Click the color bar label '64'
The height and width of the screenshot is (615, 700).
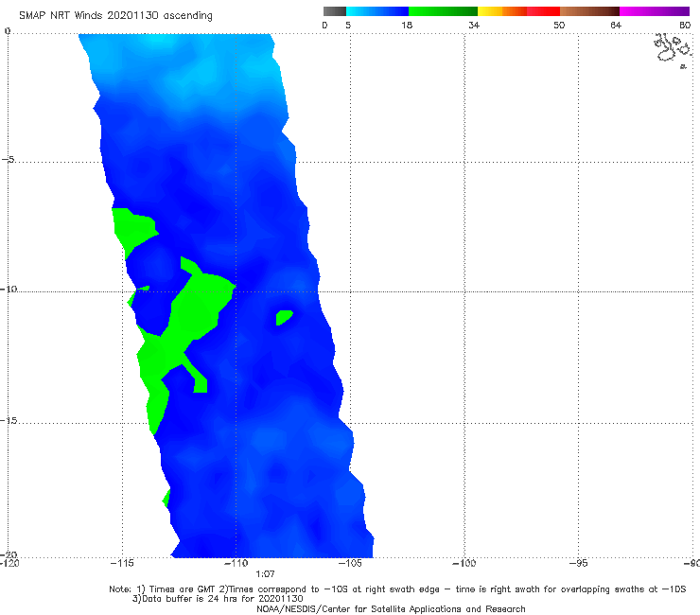coord(616,26)
